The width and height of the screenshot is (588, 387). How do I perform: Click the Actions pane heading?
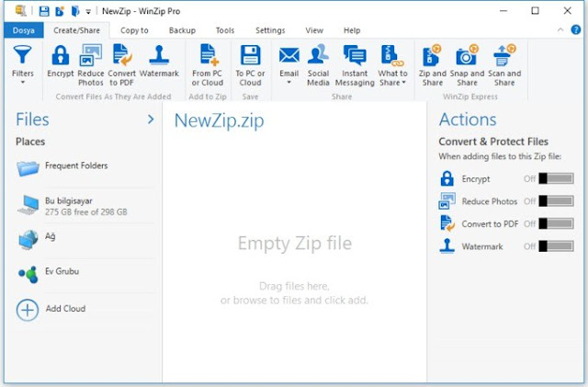pos(468,120)
